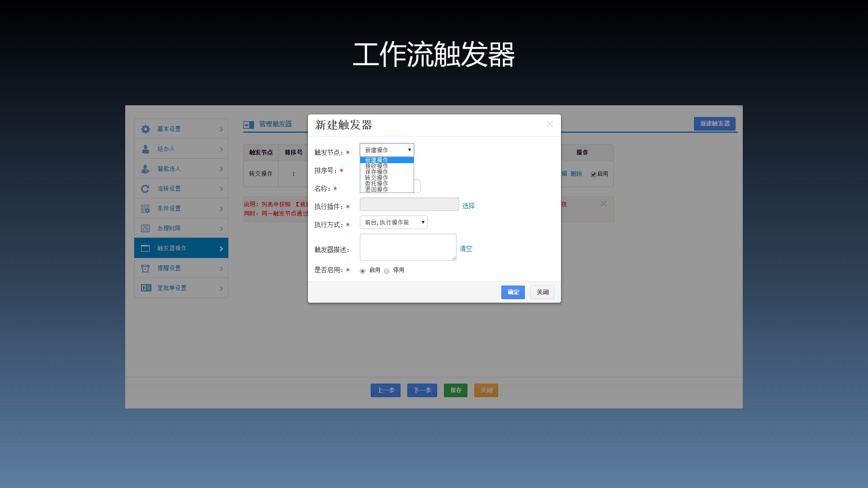Screen dimensions: 868x488
Task: Click the 管理触发器 heading
Action: coord(275,124)
